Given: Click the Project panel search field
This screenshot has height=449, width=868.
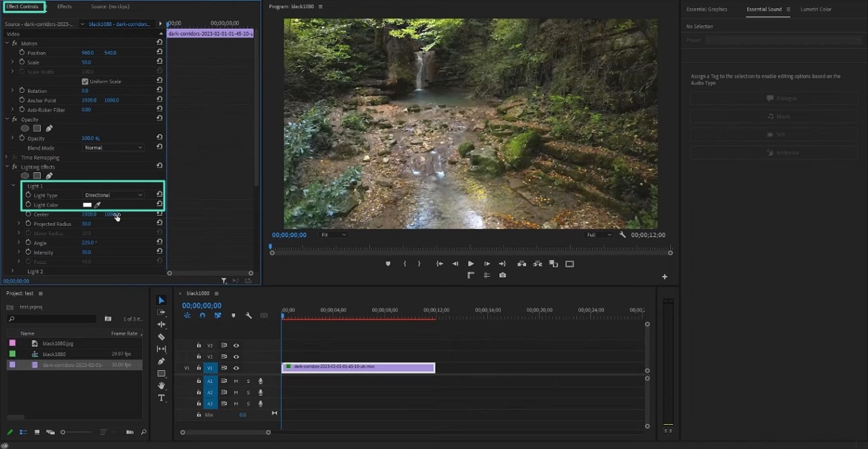Looking at the screenshot, I should [51, 319].
